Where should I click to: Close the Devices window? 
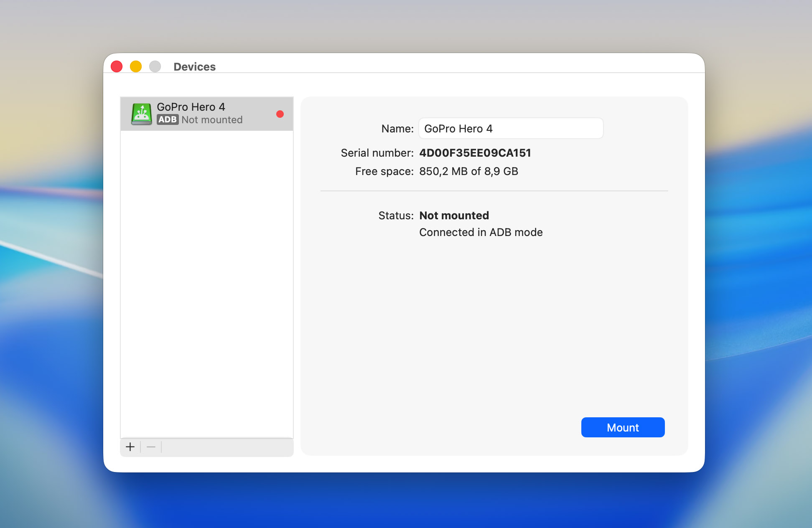coord(117,66)
